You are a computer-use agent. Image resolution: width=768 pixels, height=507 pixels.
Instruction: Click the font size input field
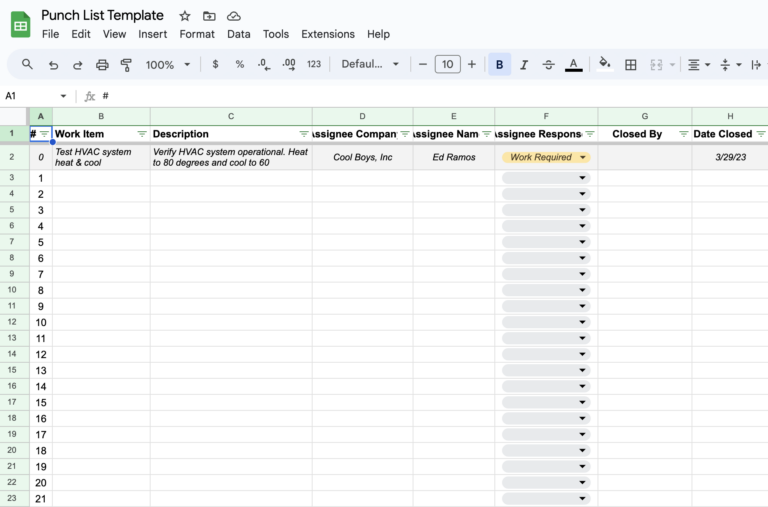[x=447, y=65]
